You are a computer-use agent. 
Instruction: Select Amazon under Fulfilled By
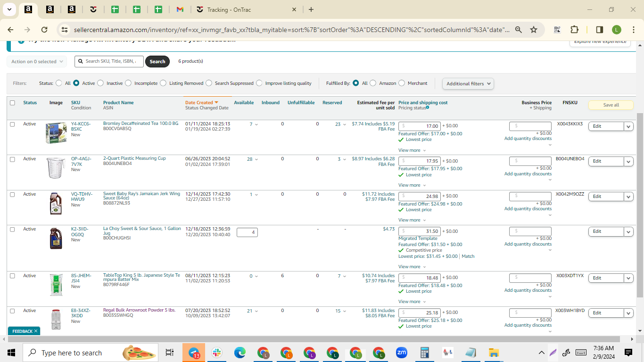click(x=373, y=83)
